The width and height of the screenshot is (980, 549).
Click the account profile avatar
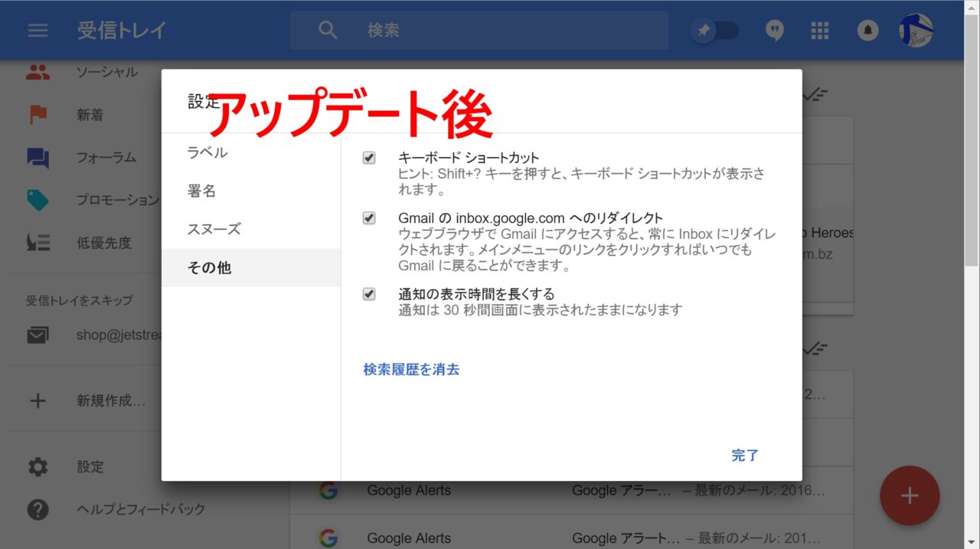click(916, 31)
